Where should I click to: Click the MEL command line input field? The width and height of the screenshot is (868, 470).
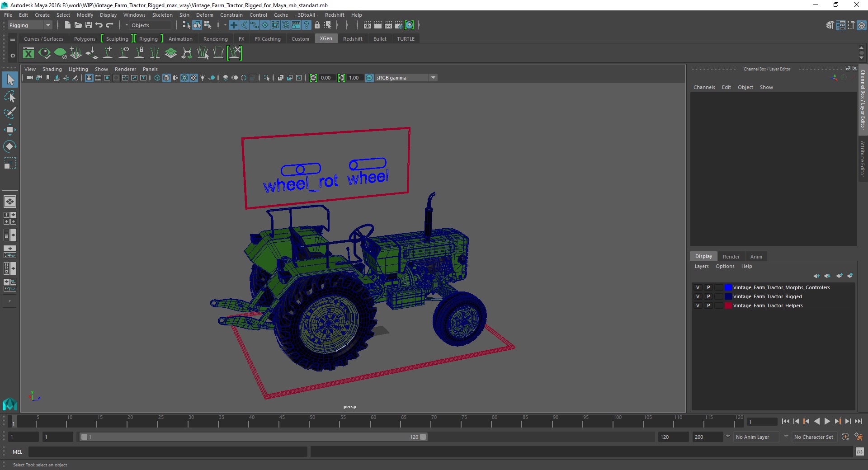pyautogui.click(x=168, y=452)
